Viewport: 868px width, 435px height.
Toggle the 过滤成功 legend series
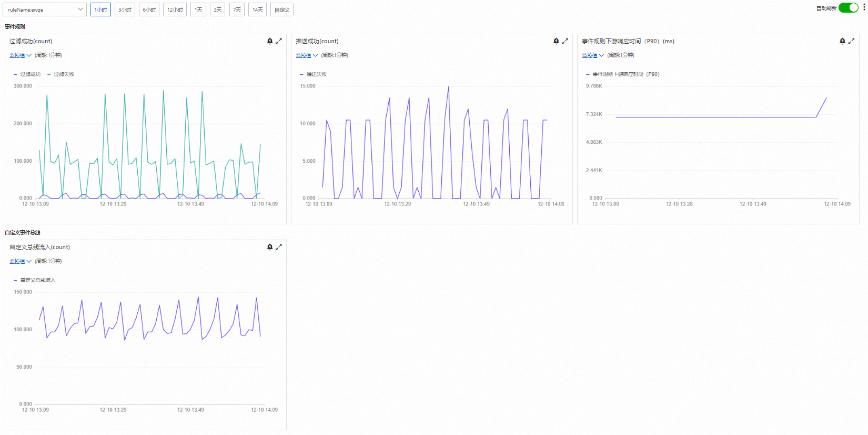coord(27,74)
